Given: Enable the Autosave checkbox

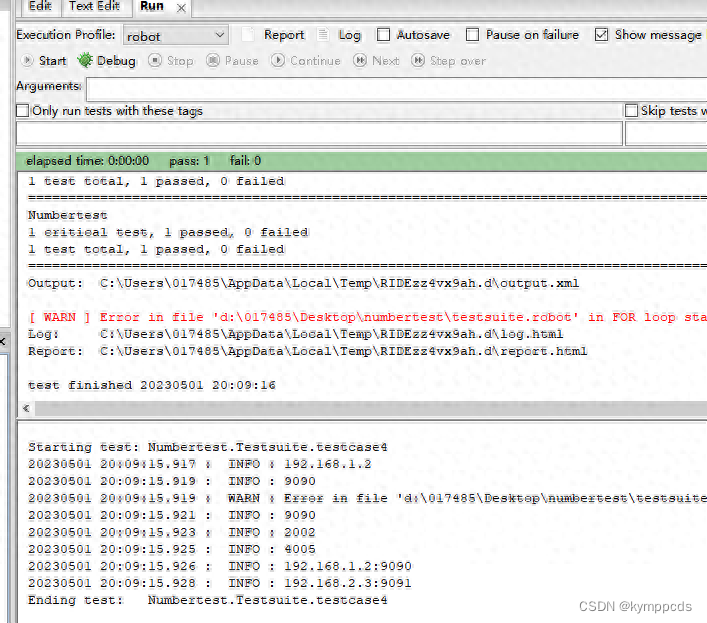Looking at the screenshot, I should click(x=383, y=35).
